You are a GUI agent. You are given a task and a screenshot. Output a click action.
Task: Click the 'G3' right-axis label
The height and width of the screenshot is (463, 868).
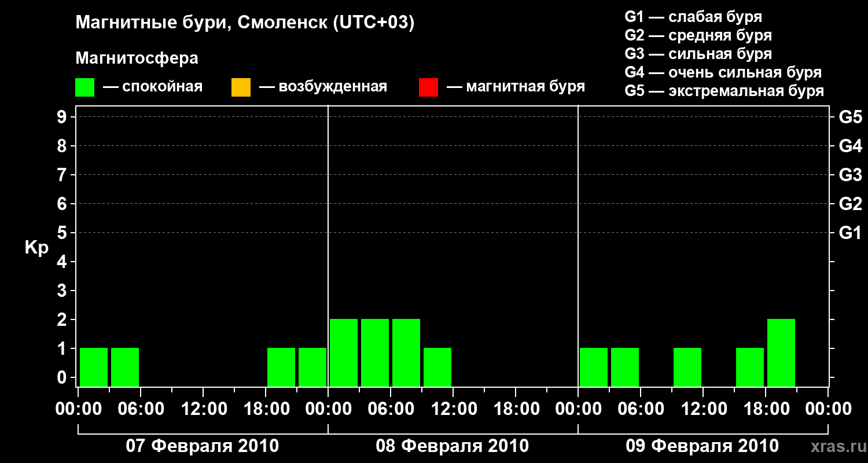coord(851,175)
